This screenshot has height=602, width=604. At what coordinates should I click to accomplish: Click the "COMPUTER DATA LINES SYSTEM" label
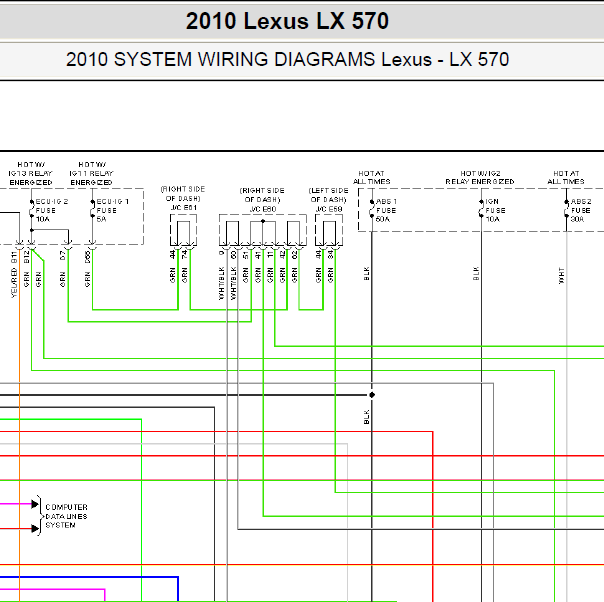click(66, 516)
